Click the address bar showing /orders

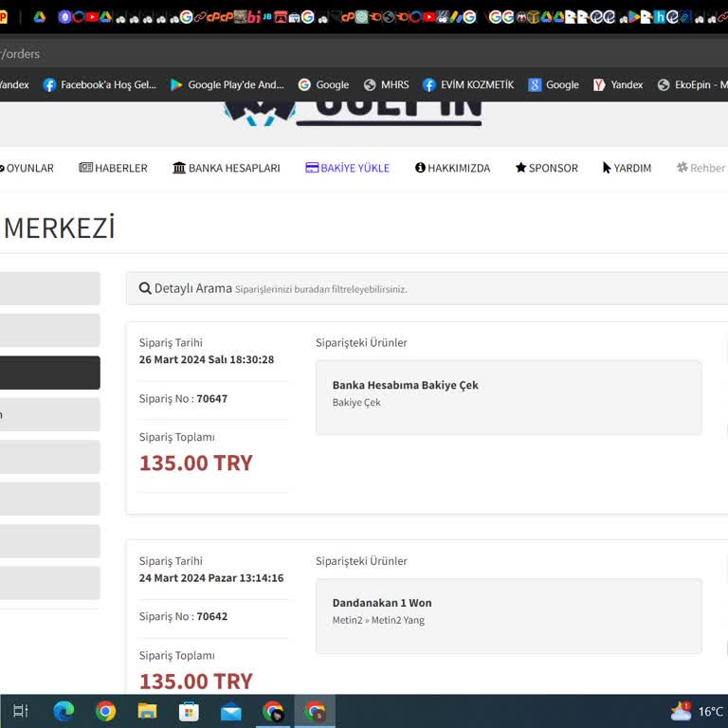[x=364, y=53]
